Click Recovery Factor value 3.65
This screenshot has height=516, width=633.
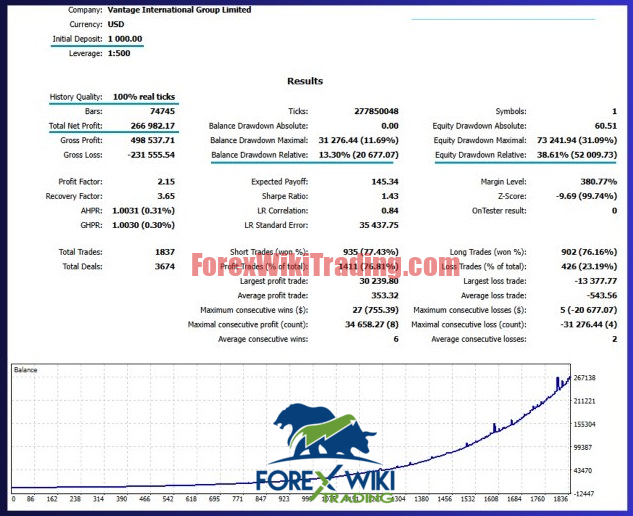coord(166,196)
